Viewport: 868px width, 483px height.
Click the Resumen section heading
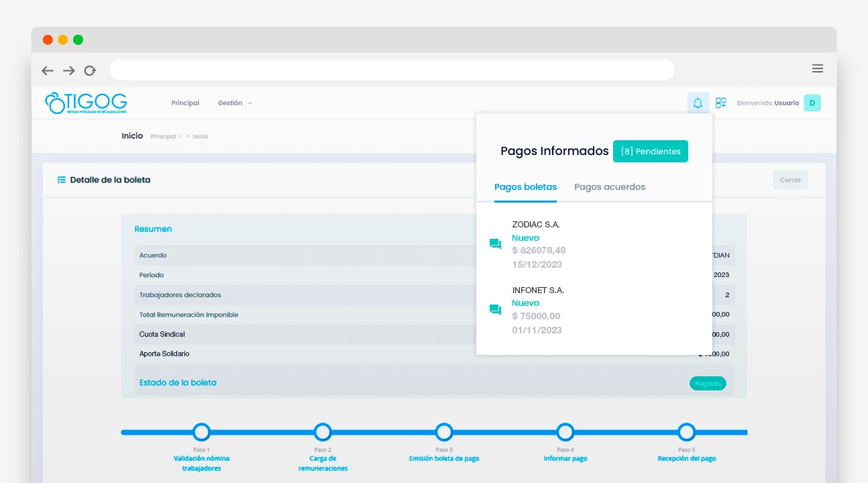pos(153,229)
